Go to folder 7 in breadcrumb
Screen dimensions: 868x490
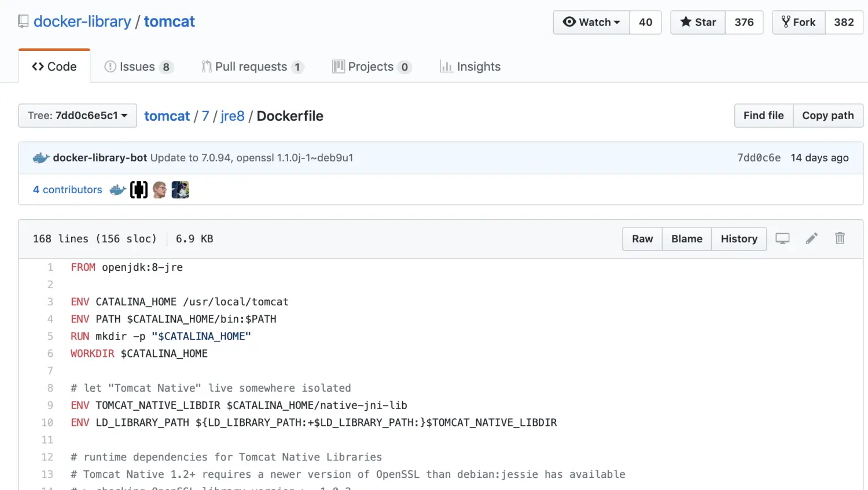pos(205,116)
